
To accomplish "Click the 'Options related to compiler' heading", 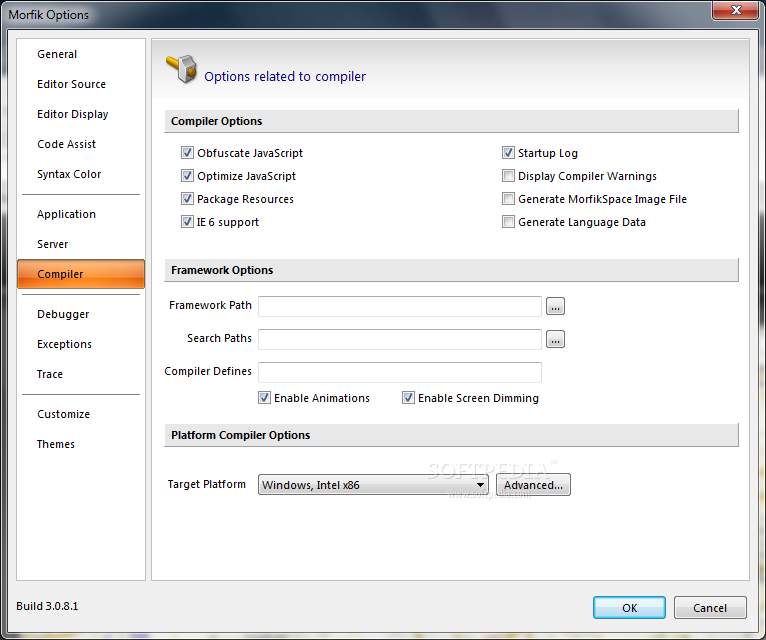I will click(285, 77).
